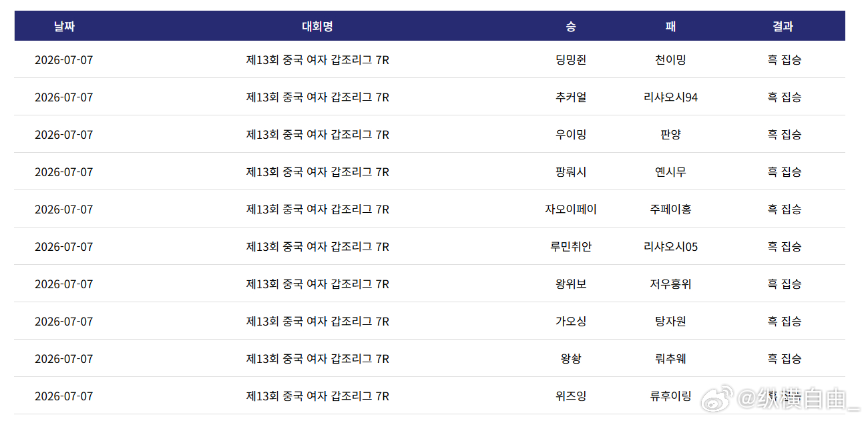The height and width of the screenshot is (421, 868).
Task: Open player name 팡뤄시
Action: click(571, 172)
